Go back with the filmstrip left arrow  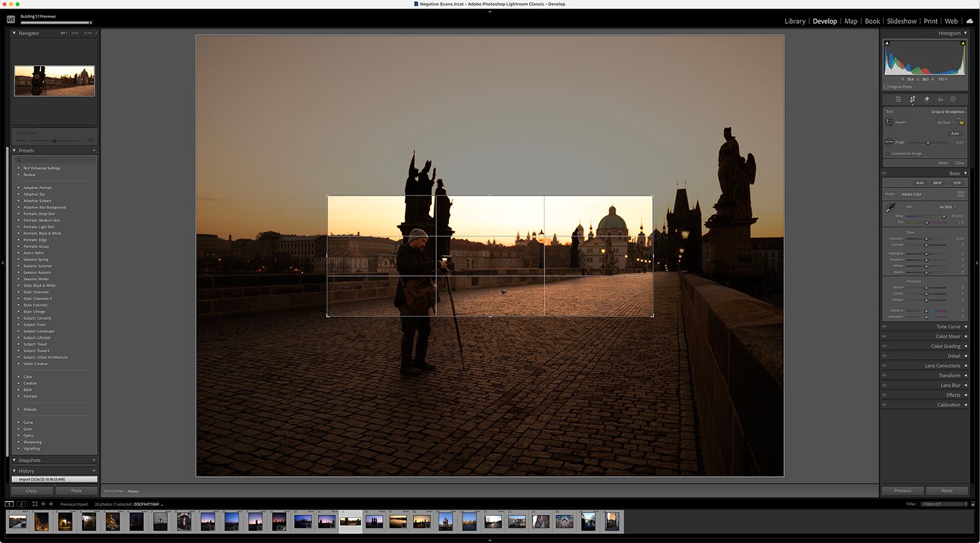(43, 504)
